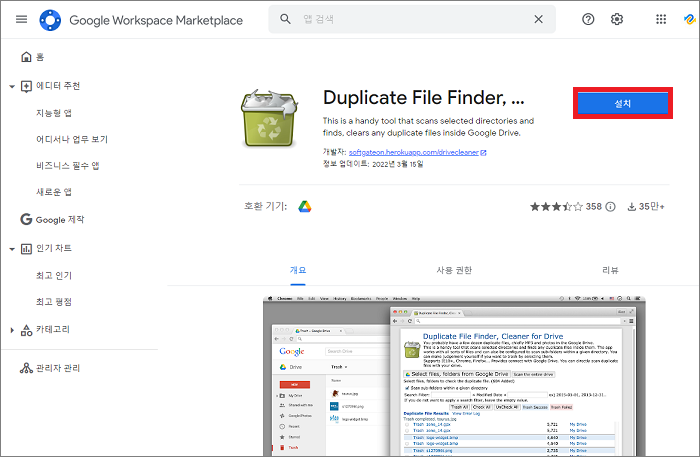Click the 설치 install button

pyautogui.click(x=623, y=104)
